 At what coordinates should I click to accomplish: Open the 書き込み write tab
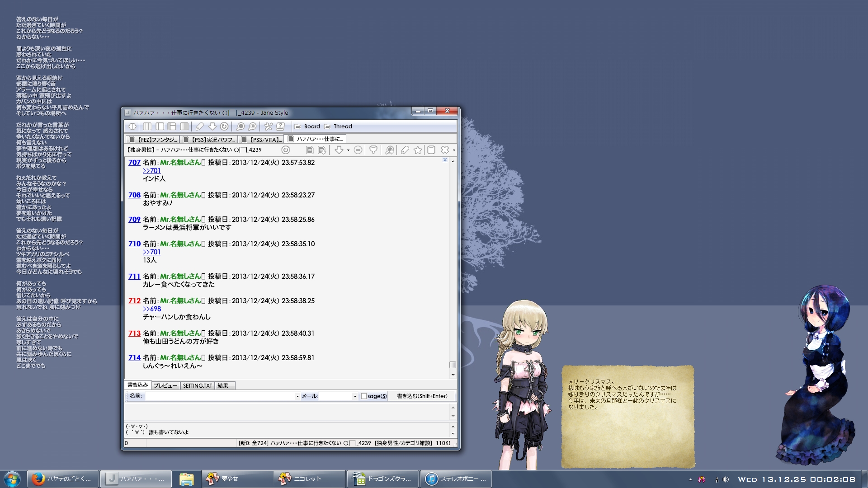137,385
